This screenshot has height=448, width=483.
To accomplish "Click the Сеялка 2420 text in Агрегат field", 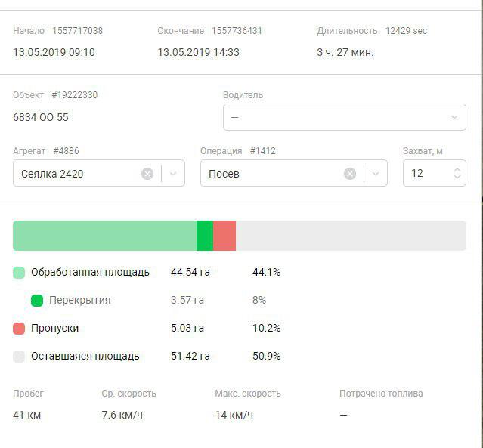I will tap(52, 174).
